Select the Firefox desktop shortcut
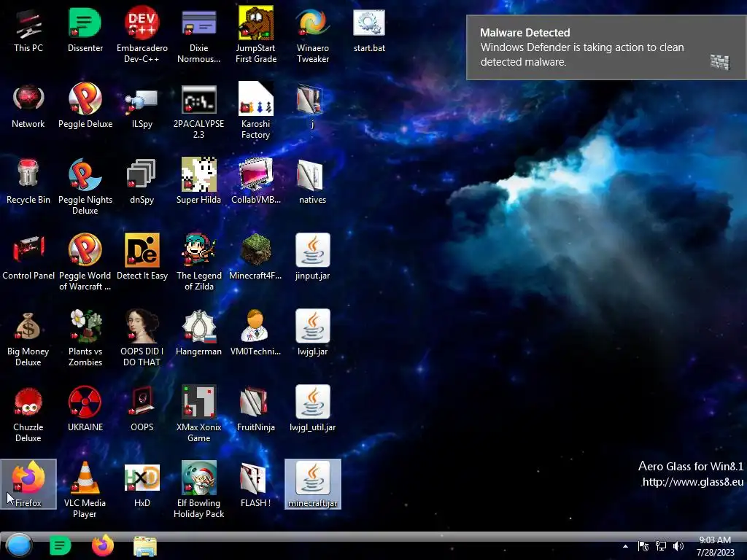 [28, 484]
